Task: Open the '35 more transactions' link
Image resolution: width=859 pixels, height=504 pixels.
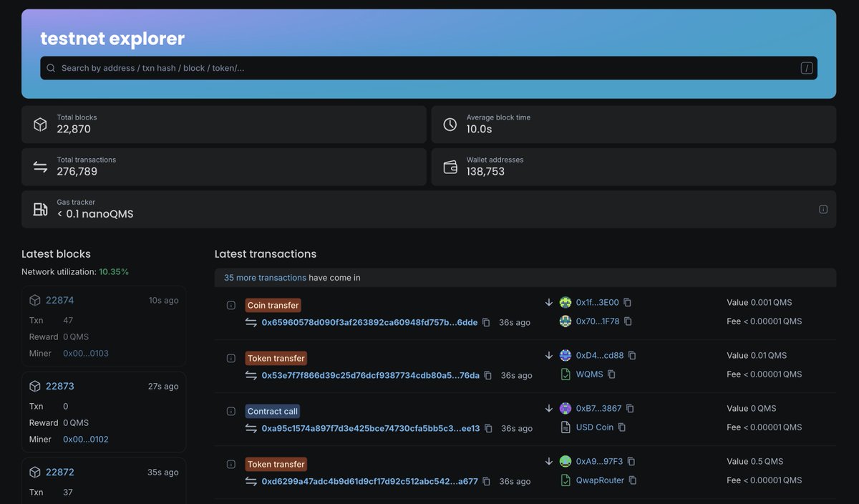Action: pyautogui.click(x=265, y=278)
